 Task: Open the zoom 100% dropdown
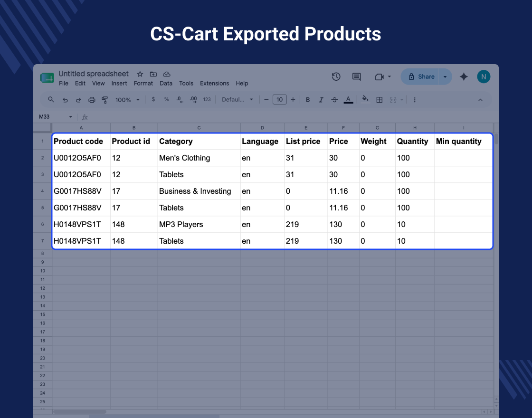tap(128, 100)
